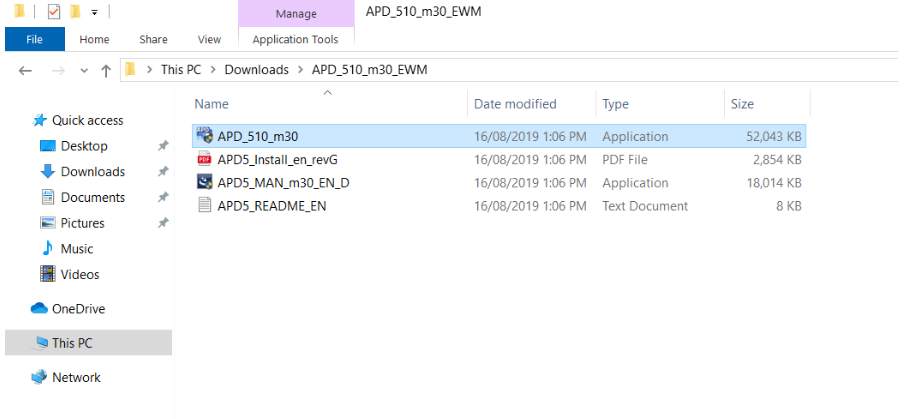Expand the chevron before This PC breadcrumb

point(149,70)
